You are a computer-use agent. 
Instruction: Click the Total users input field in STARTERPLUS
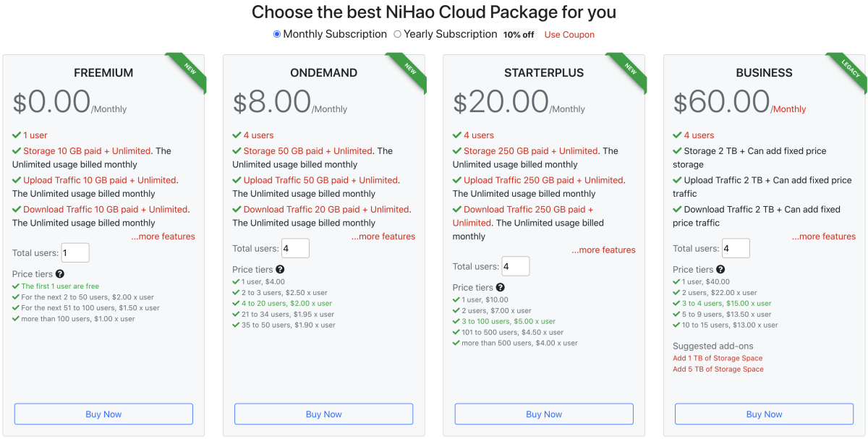[515, 266]
